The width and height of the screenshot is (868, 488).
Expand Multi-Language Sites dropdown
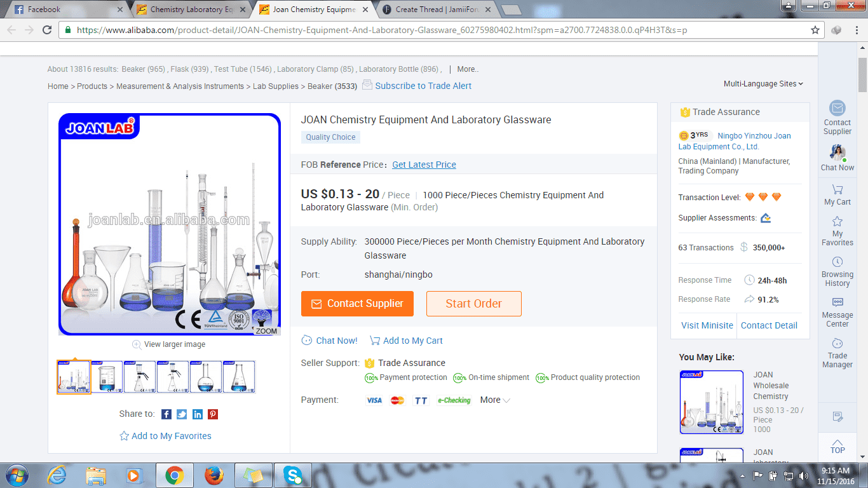pyautogui.click(x=763, y=84)
